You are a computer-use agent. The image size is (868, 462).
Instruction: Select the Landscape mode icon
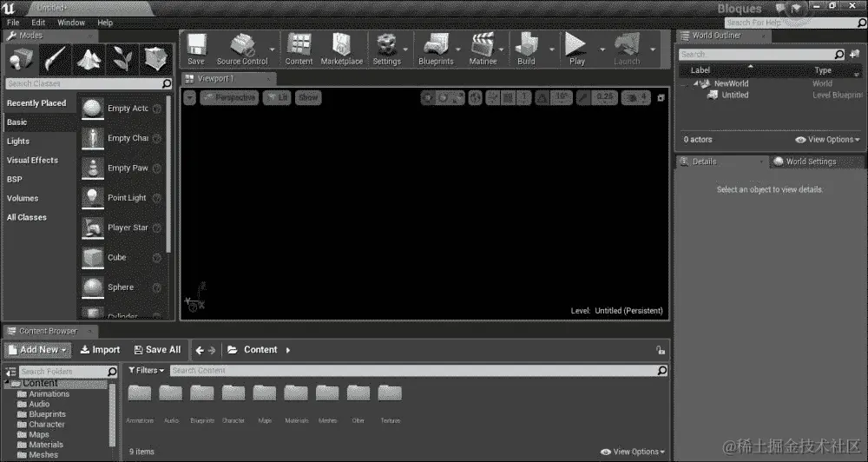(89, 58)
